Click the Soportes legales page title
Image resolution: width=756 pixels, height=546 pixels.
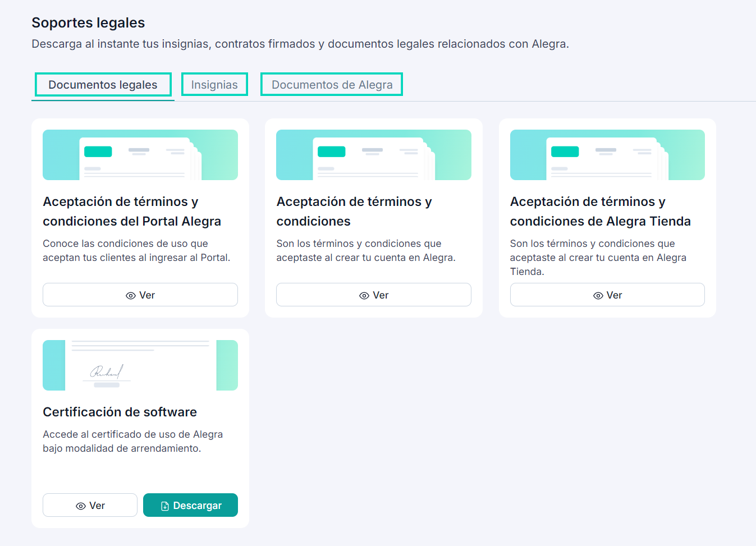pos(88,22)
